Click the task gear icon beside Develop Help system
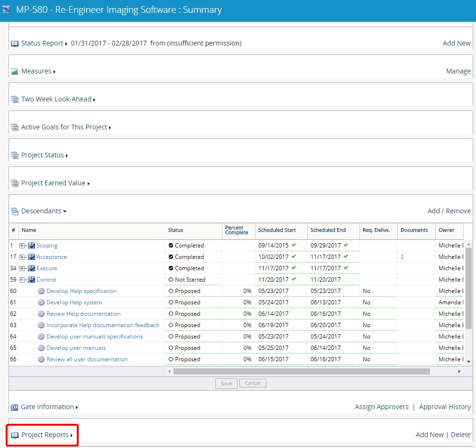The height and width of the screenshot is (448, 476). (x=41, y=302)
